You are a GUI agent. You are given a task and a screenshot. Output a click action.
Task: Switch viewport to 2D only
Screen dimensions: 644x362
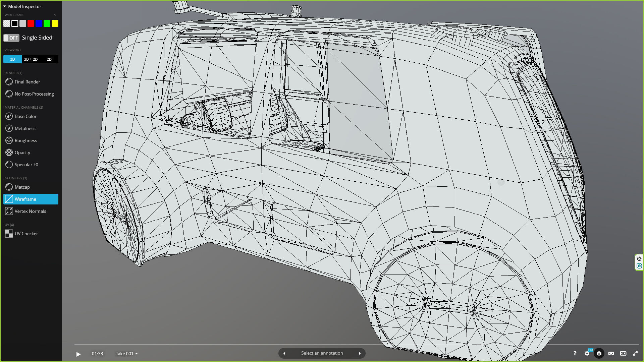coord(49,59)
